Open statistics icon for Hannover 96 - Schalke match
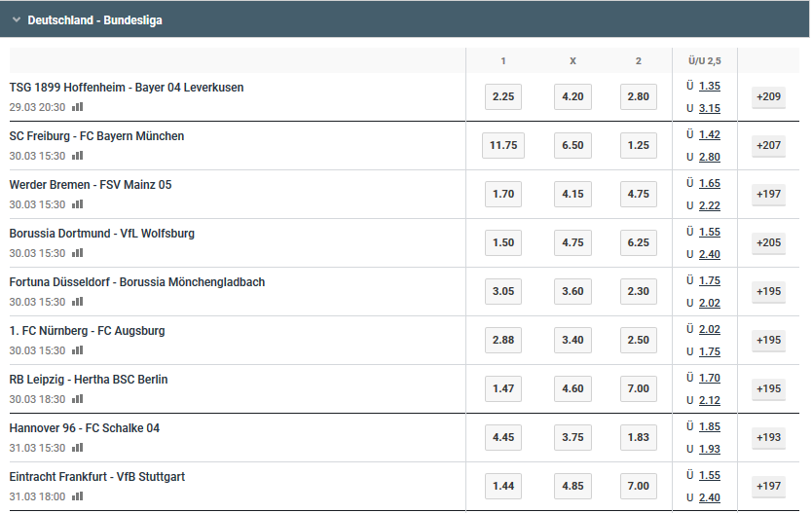The width and height of the screenshot is (812, 513). [x=77, y=447]
